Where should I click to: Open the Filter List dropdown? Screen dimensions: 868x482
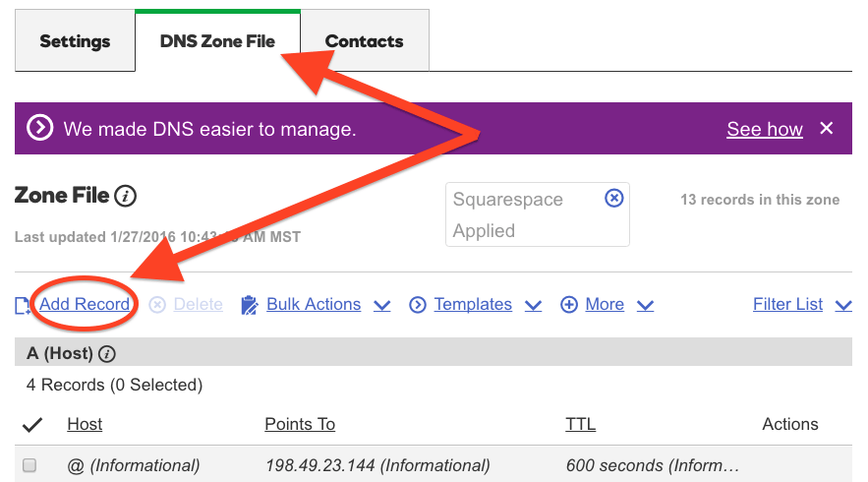tap(802, 304)
